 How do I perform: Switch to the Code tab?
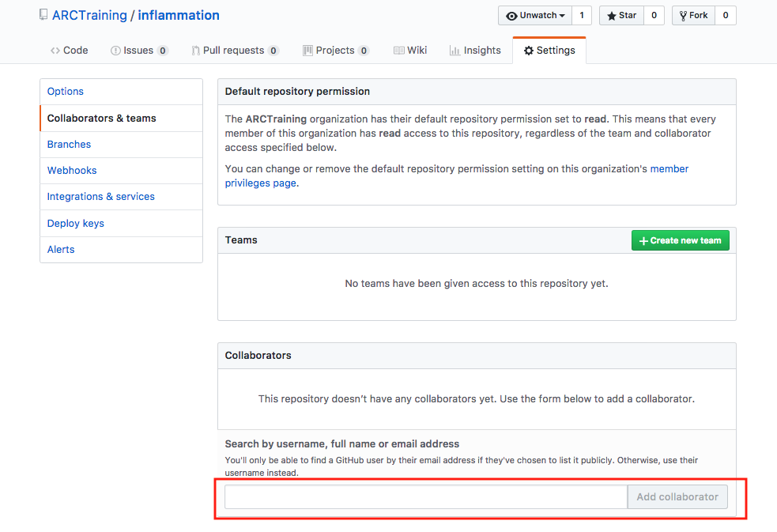click(69, 50)
